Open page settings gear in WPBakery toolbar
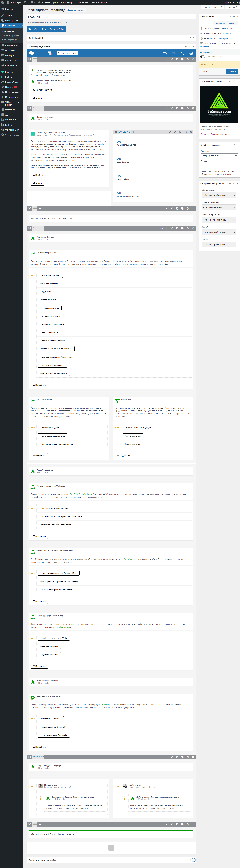240x868 pixels. 191,53
